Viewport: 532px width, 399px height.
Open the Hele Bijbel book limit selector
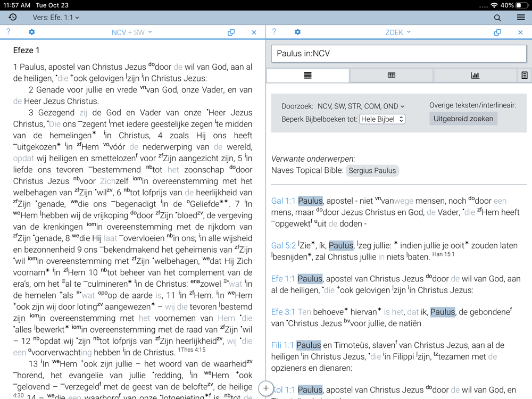point(383,119)
